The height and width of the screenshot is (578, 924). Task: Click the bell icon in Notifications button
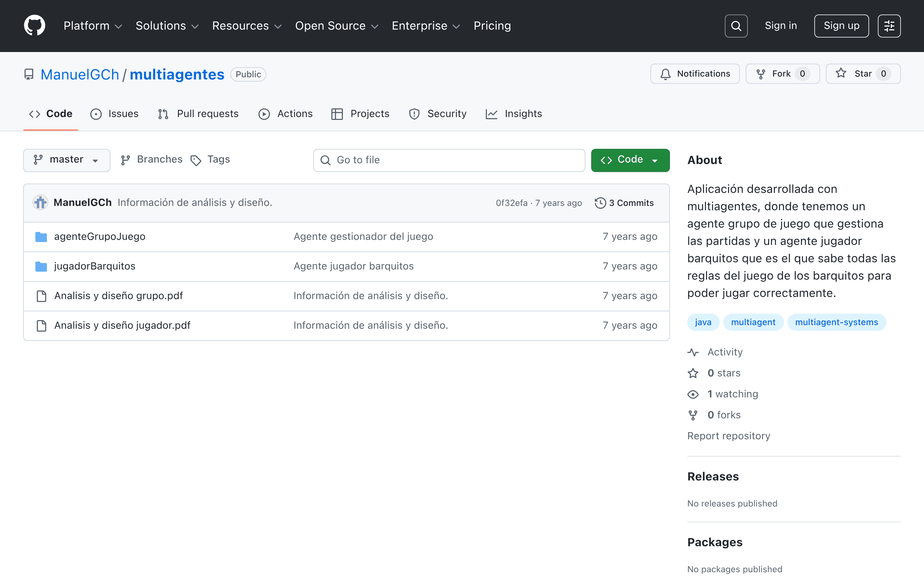pos(666,74)
